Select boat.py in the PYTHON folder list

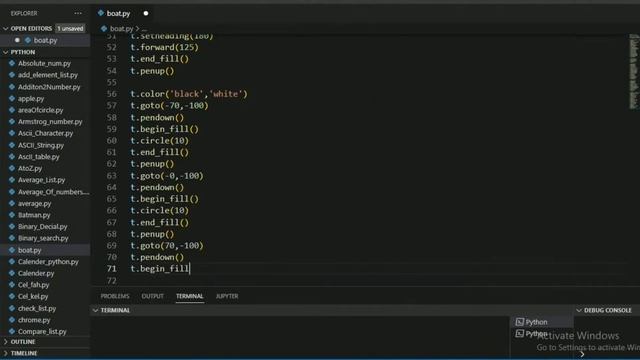[29, 250]
